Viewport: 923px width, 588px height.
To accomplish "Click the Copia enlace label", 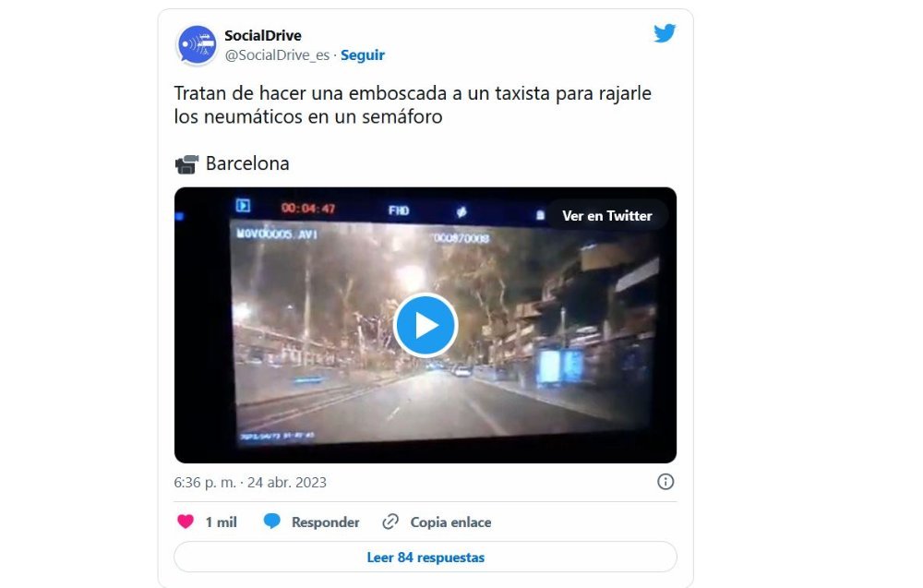I will coord(450,522).
